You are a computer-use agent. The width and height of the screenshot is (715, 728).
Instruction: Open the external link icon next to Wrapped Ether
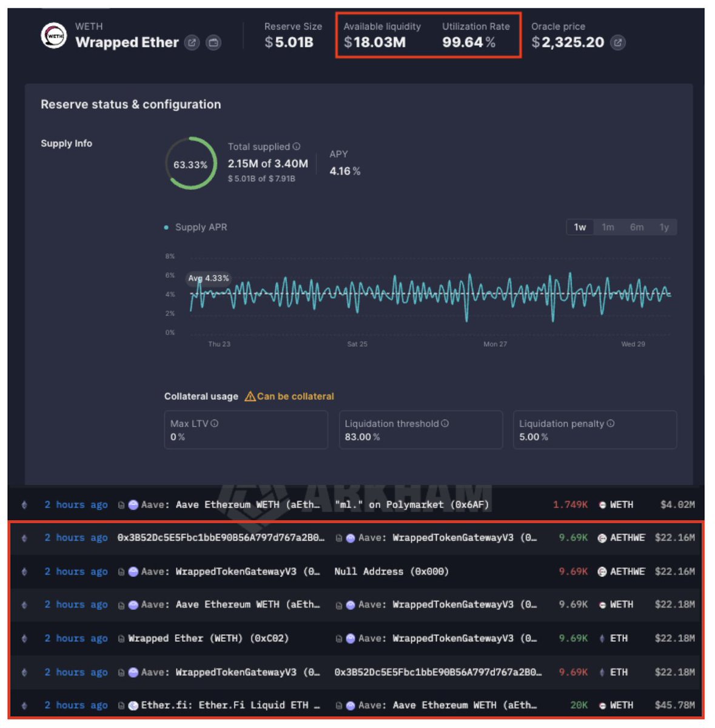point(192,43)
